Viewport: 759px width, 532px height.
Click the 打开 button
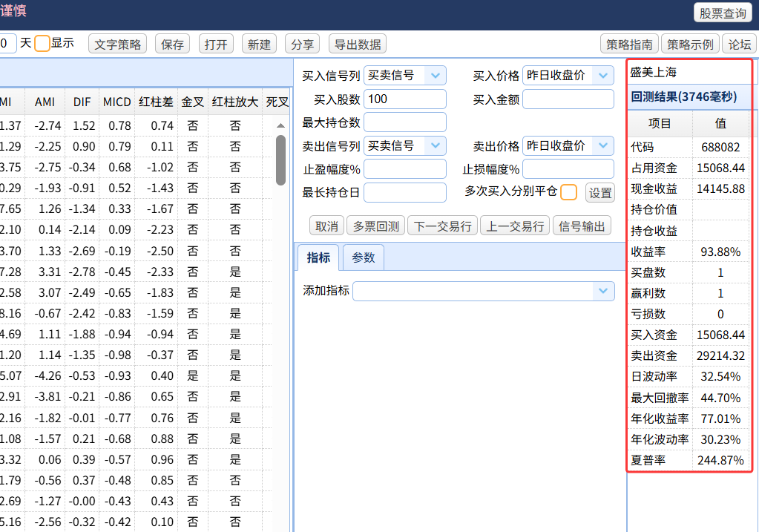tap(216, 44)
